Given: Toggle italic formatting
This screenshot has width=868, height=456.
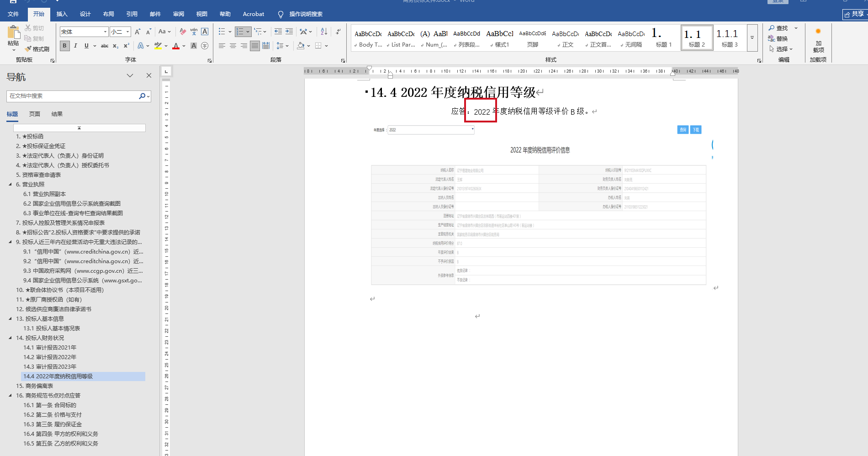Looking at the screenshot, I should [x=75, y=46].
